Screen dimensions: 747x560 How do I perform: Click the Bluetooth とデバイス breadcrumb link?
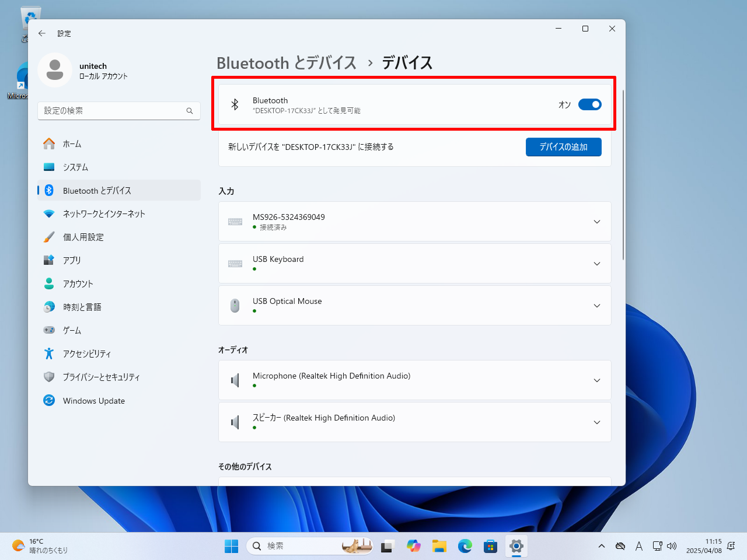[287, 63]
